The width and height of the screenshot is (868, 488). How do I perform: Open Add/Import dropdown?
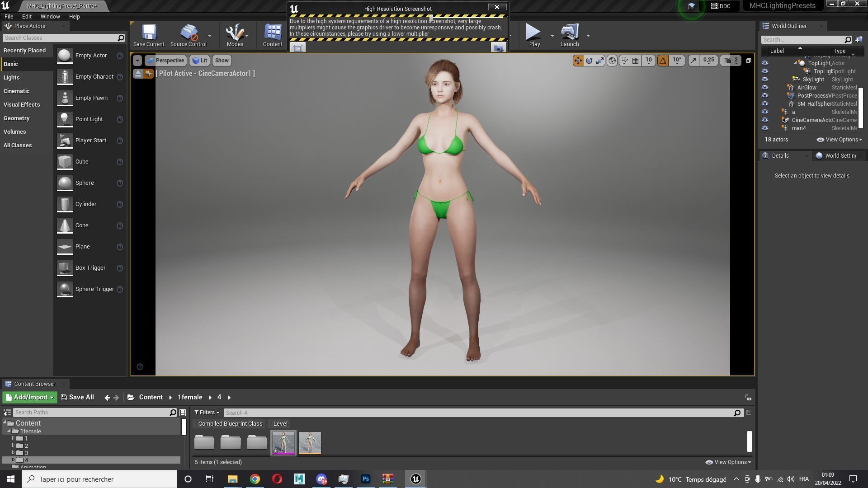tap(30, 398)
